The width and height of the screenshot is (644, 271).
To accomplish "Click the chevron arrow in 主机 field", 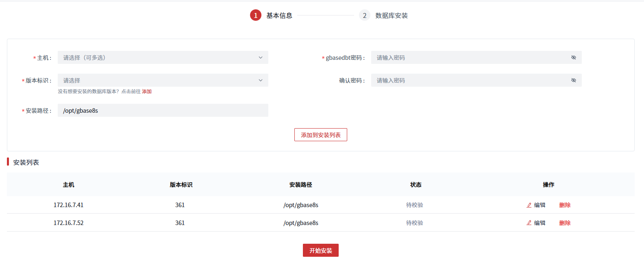I will 261,58.
